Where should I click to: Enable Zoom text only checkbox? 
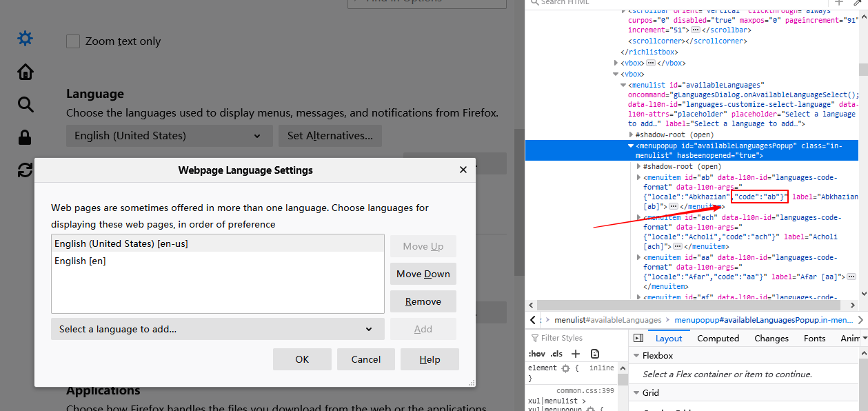tap(73, 41)
